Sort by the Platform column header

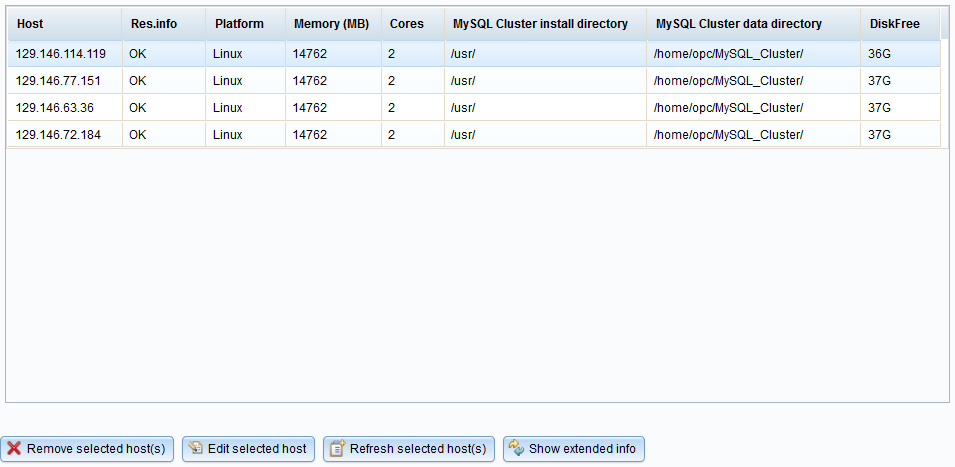(239, 23)
